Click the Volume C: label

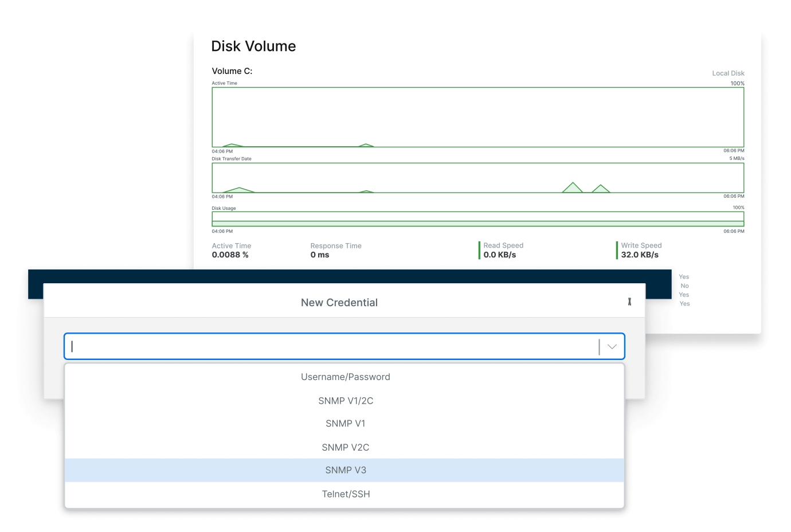pyautogui.click(x=232, y=71)
